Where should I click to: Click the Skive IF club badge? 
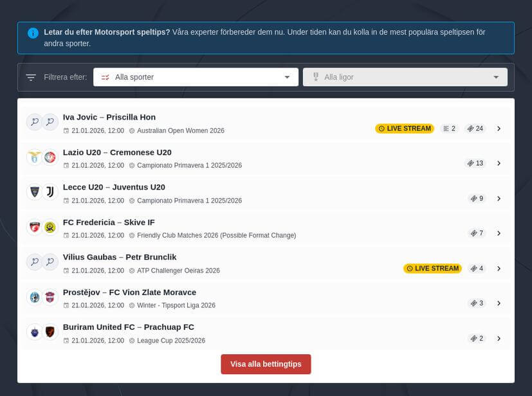tap(50, 227)
